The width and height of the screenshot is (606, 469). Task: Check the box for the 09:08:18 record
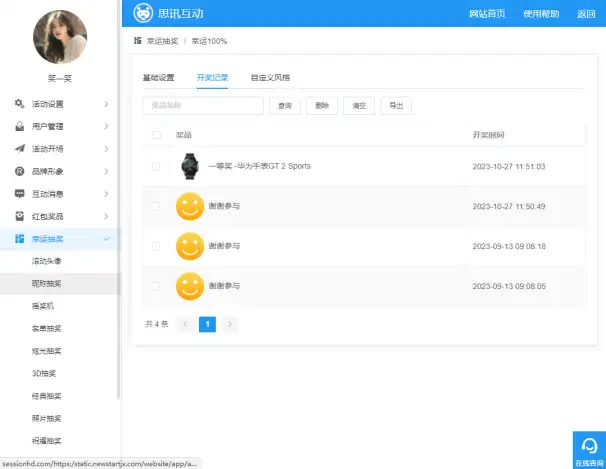156,246
